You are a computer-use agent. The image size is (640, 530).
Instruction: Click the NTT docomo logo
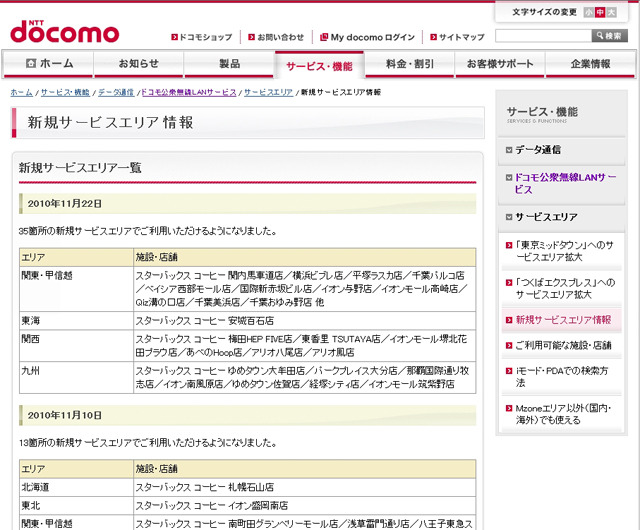coord(64,31)
